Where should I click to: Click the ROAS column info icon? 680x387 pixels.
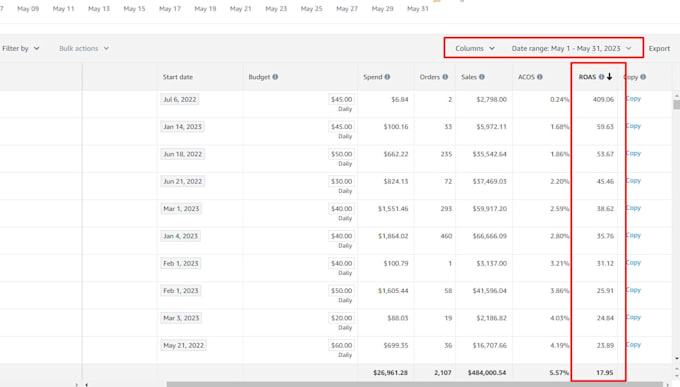pos(602,77)
